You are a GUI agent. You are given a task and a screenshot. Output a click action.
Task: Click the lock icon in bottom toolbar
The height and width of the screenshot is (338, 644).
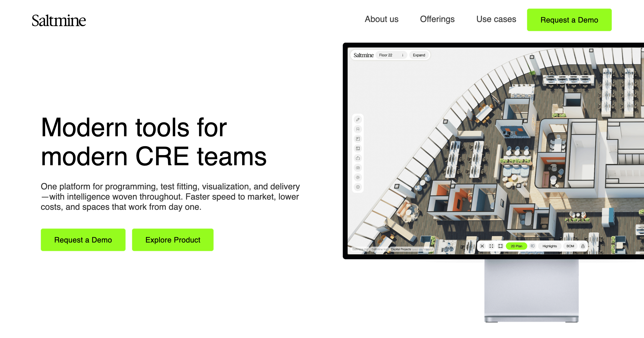(583, 246)
